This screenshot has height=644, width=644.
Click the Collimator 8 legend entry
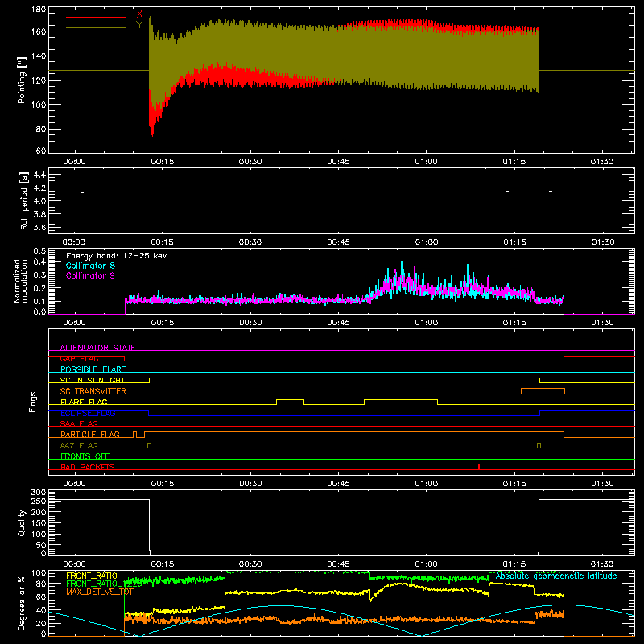tap(90, 266)
